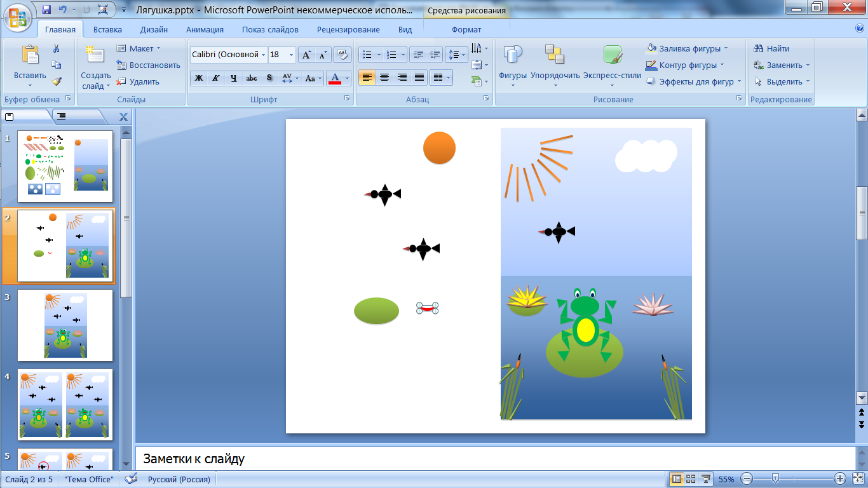
Task: Clear all formatting icon
Action: click(x=342, y=55)
